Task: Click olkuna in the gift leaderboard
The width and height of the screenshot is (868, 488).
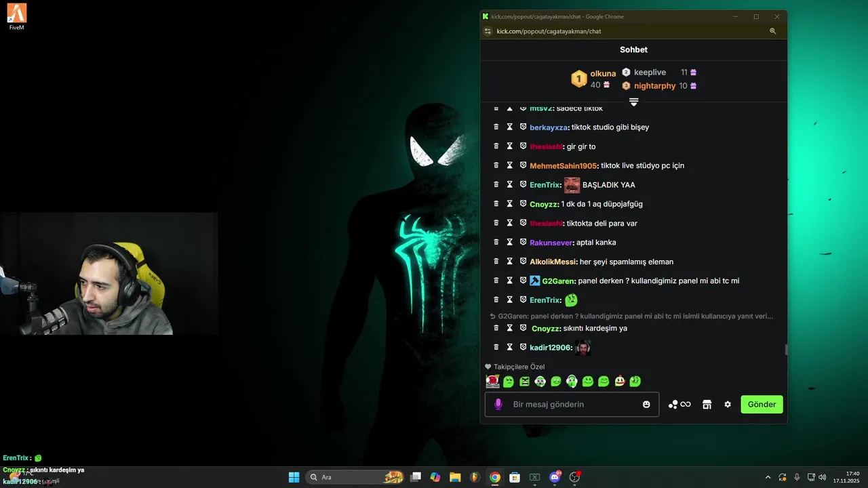Action: pos(603,73)
